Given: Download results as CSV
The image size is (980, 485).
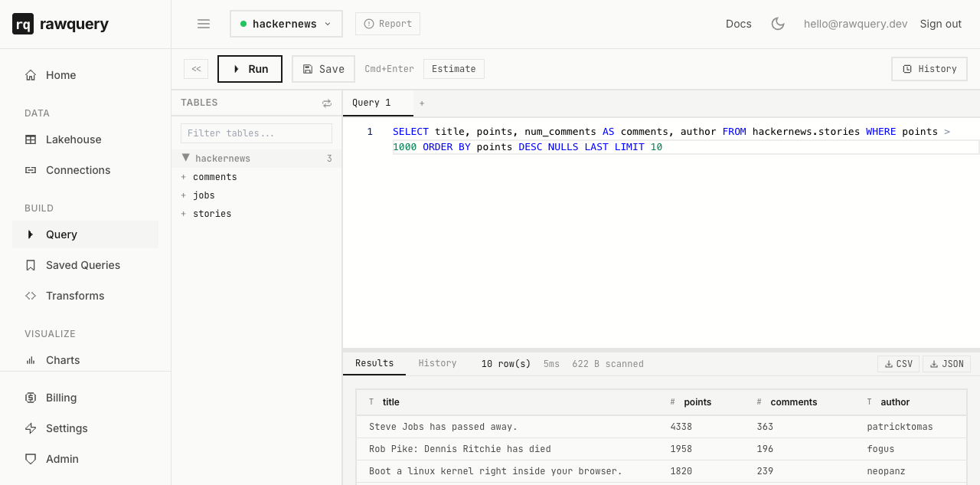Looking at the screenshot, I should 898,364.
